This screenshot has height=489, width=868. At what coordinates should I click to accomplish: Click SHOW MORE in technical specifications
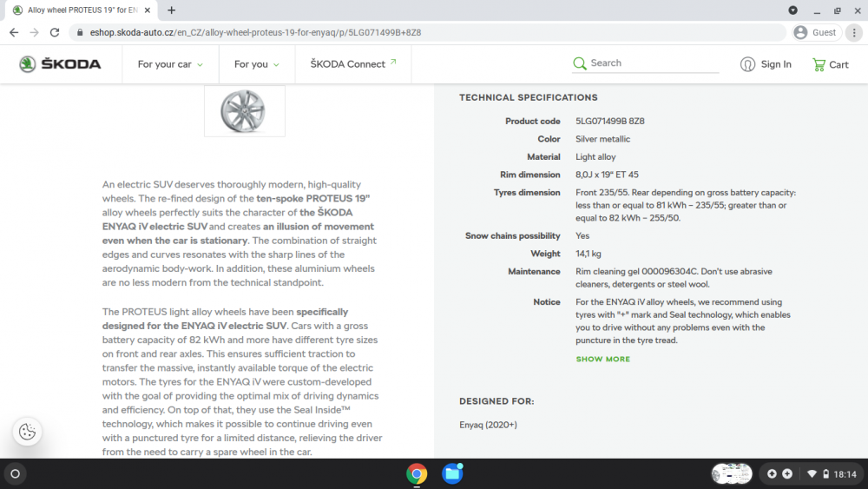click(603, 359)
